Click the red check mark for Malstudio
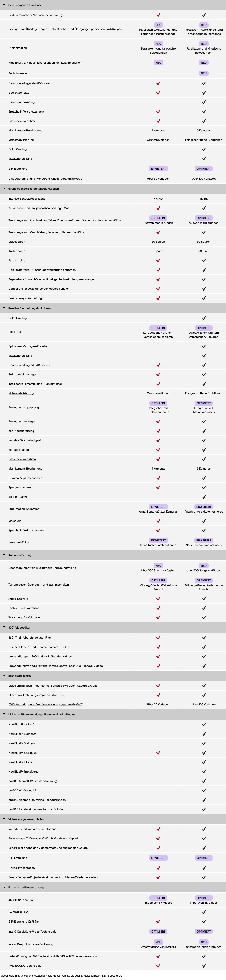 [158, 521]
